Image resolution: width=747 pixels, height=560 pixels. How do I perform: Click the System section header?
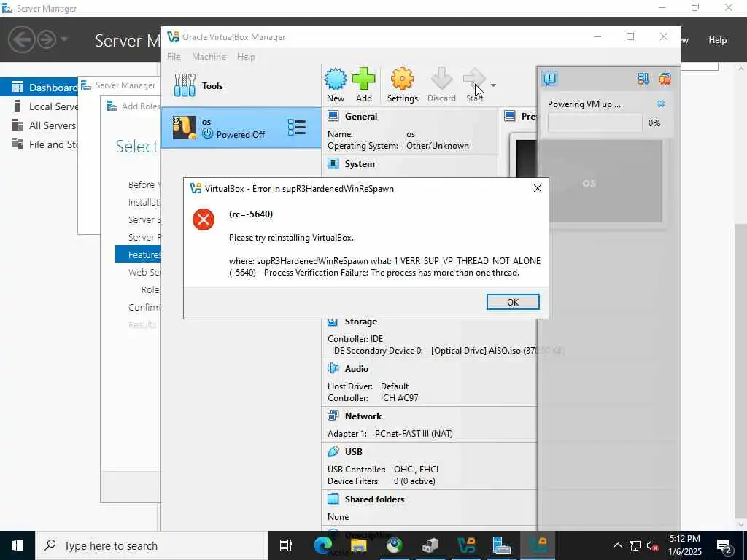pos(359,164)
